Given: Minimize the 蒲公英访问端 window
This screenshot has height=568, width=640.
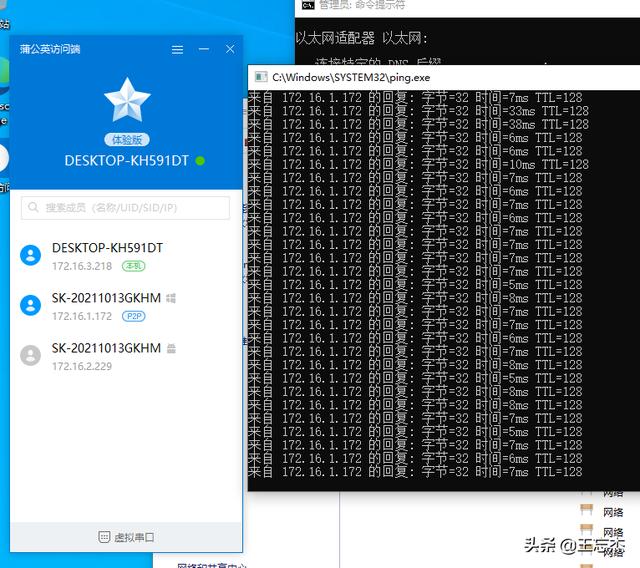Looking at the screenshot, I should [x=204, y=49].
